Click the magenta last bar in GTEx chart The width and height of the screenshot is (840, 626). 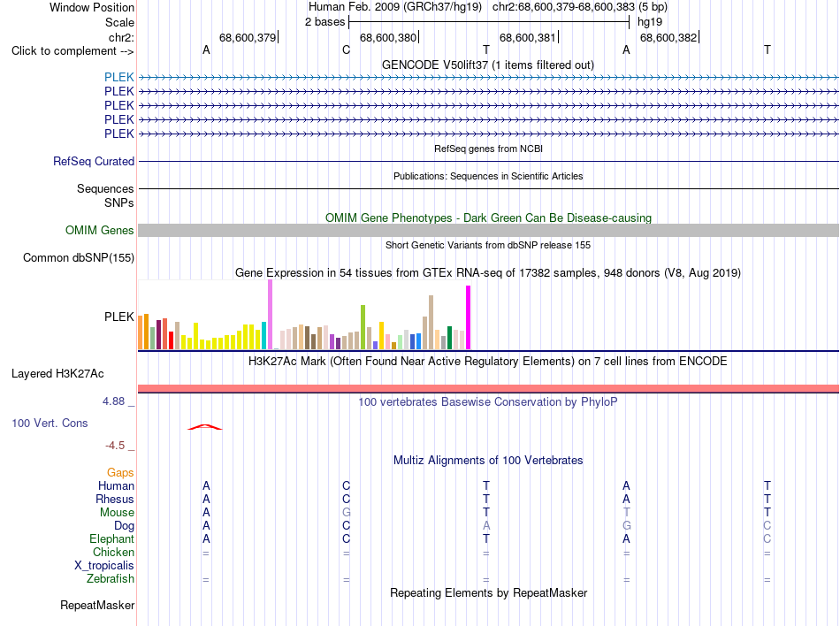coord(469,317)
